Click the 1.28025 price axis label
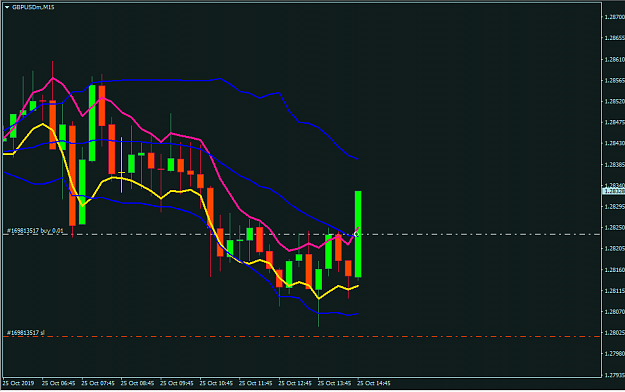The height and width of the screenshot is (392, 625). click(614, 332)
